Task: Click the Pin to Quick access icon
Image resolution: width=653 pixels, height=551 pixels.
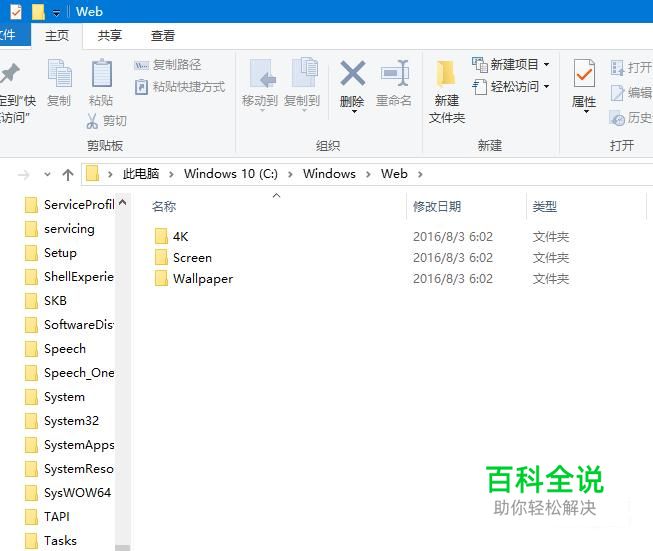Action: (10, 73)
